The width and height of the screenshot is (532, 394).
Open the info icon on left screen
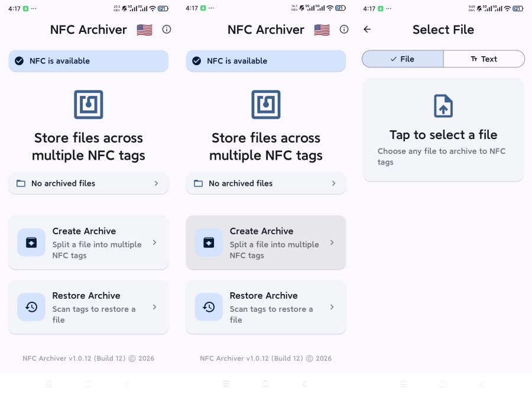click(x=167, y=30)
